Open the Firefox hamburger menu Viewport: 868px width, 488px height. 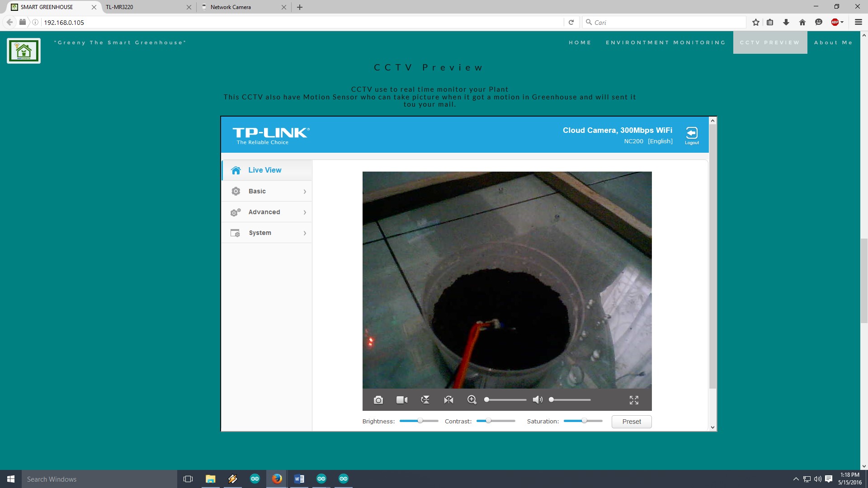point(858,22)
